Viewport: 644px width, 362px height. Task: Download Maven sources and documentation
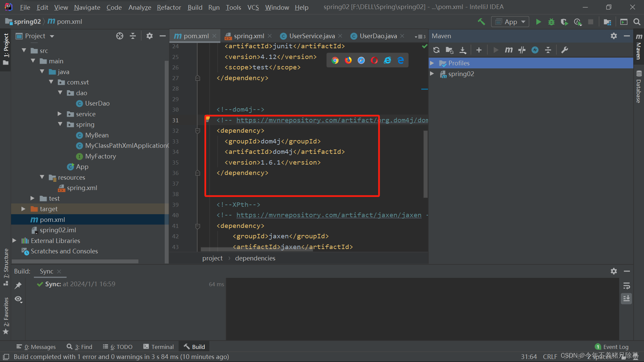pyautogui.click(x=463, y=50)
